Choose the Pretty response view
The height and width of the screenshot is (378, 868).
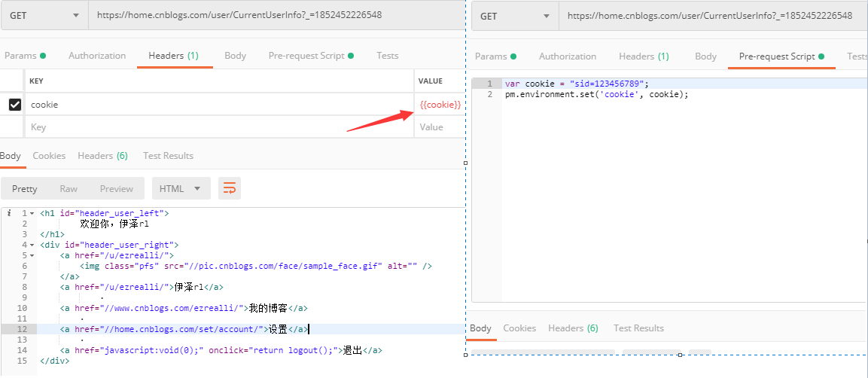click(25, 189)
